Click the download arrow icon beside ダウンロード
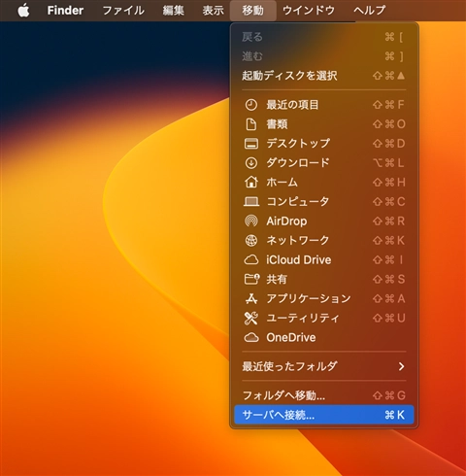Viewport: 466px width, 476px height. (x=251, y=163)
